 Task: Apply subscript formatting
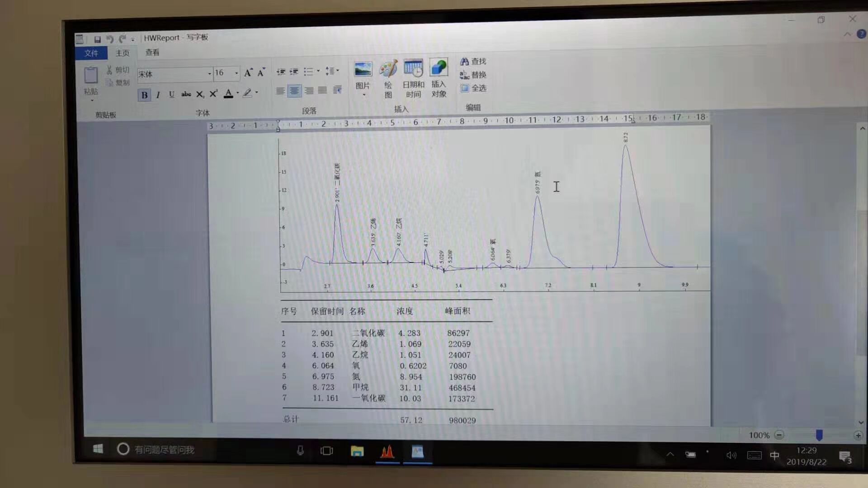tap(200, 94)
